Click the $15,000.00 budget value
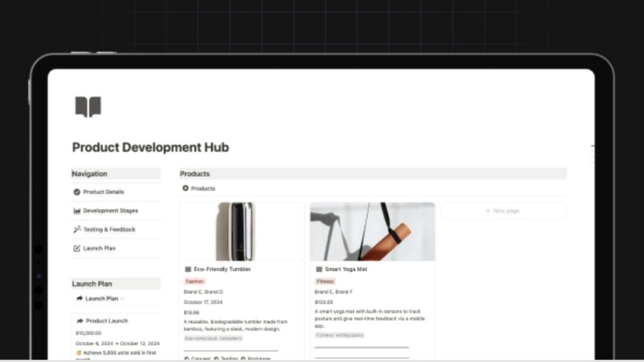 click(x=88, y=333)
